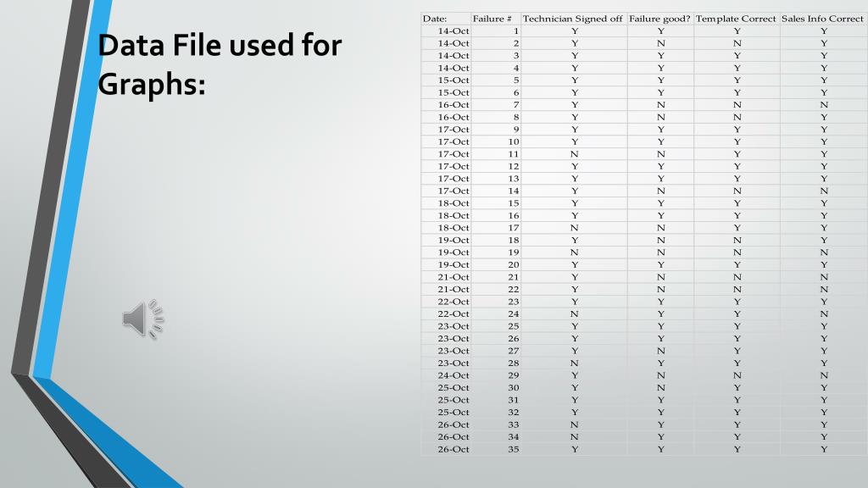The image size is (868, 488).
Task: Click the 'Failure #' column header
Action: point(492,19)
